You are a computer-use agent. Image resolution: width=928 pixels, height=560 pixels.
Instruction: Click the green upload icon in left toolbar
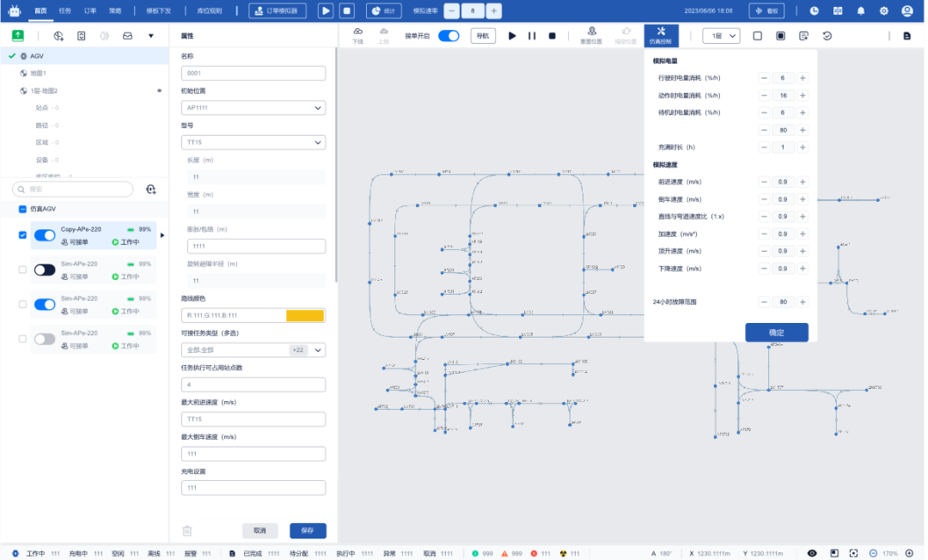point(18,36)
